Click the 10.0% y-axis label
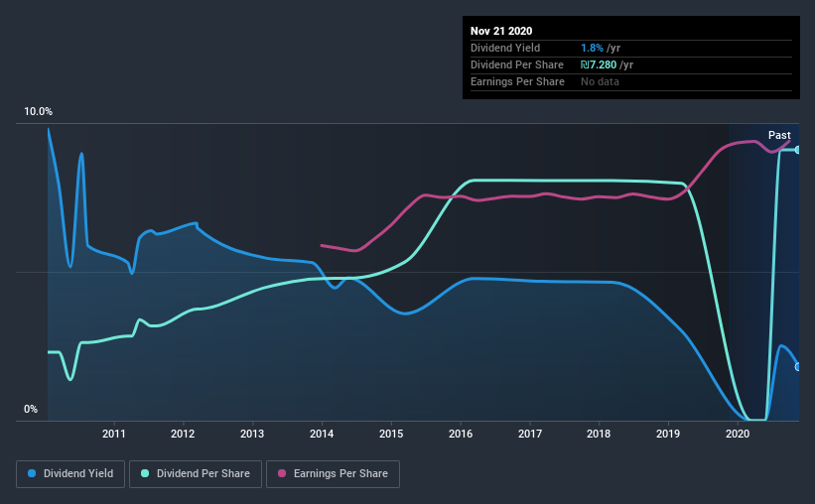 tap(38, 112)
